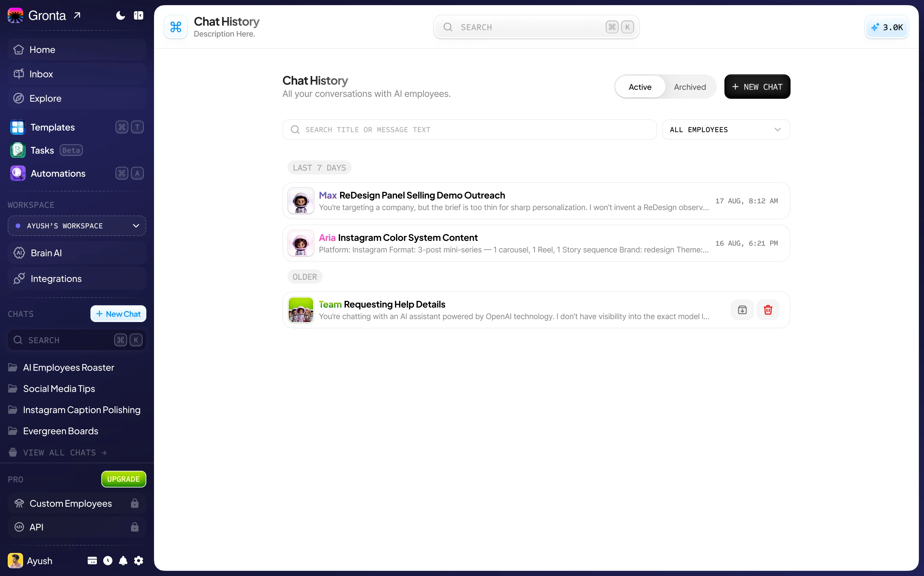
Task: Toggle dark mode moon icon
Action: (x=120, y=16)
